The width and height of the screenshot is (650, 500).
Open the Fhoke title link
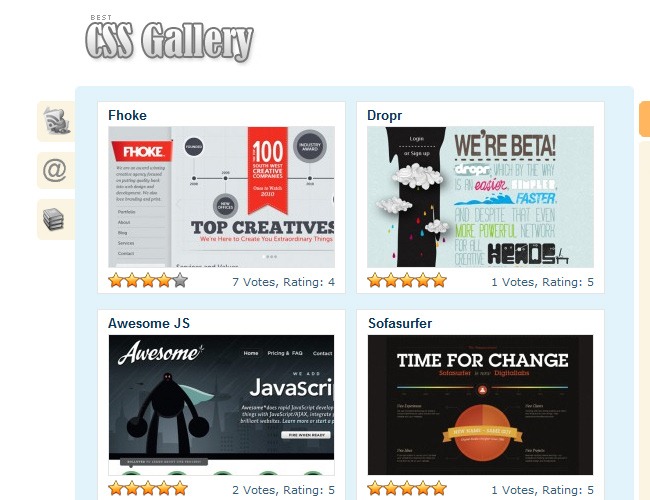(x=127, y=115)
